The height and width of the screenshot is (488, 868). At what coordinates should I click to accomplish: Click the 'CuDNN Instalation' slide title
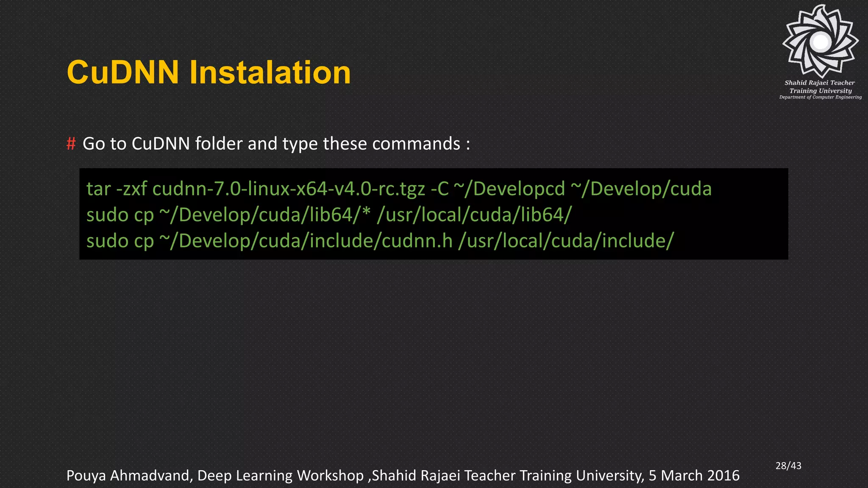click(209, 72)
